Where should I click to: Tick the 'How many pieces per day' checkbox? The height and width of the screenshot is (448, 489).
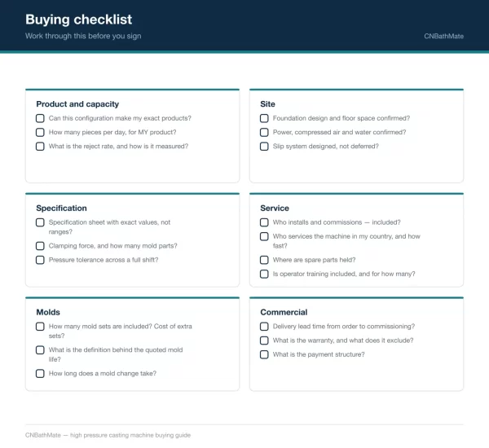coord(40,132)
